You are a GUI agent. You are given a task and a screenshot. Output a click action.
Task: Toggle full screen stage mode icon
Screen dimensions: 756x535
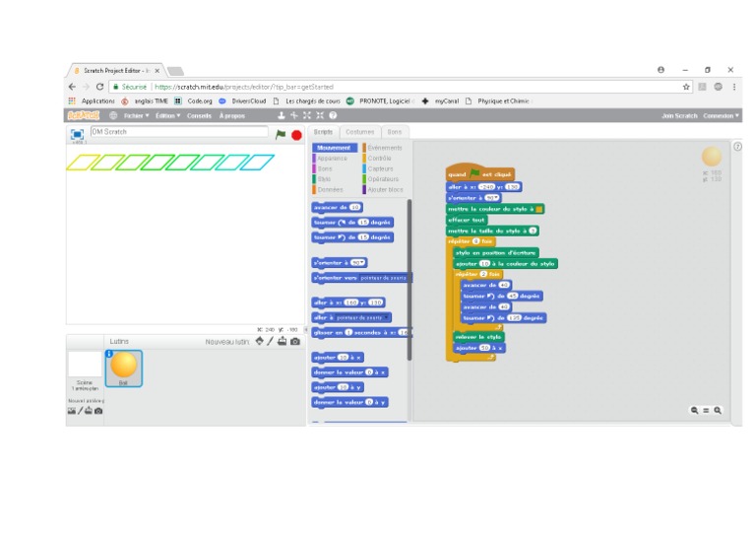(x=77, y=134)
